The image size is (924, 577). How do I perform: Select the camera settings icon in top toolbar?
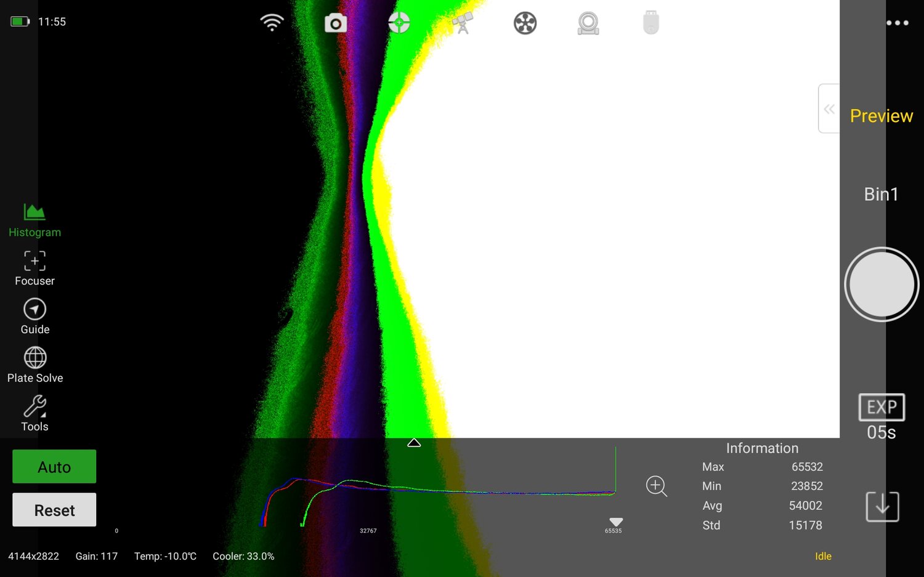[x=336, y=22]
